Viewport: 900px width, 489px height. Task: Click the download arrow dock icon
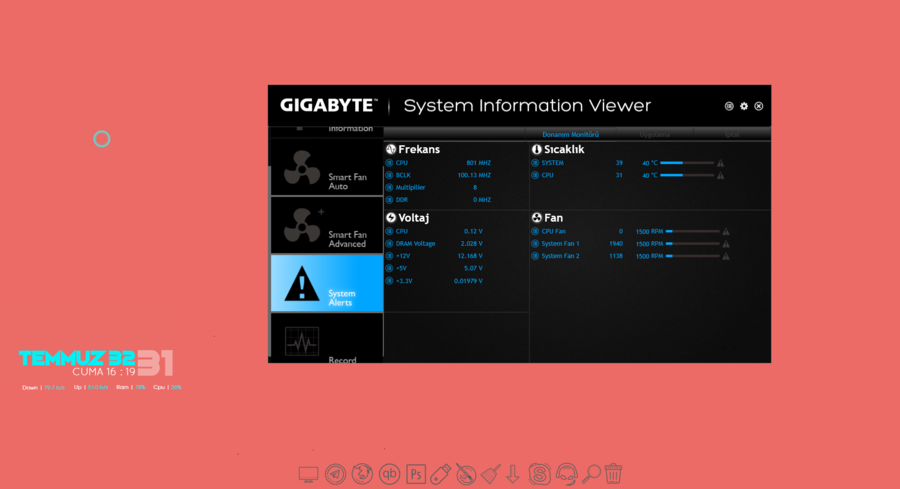click(513, 474)
